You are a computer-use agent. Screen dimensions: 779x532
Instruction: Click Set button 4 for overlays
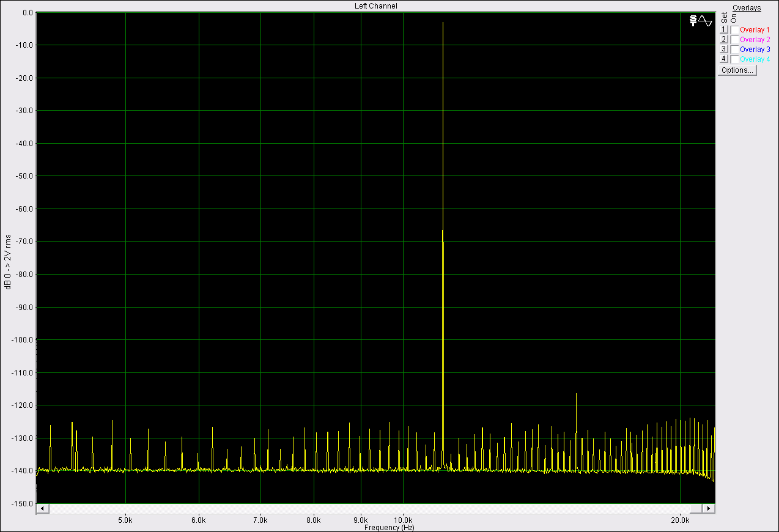[x=723, y=59]
